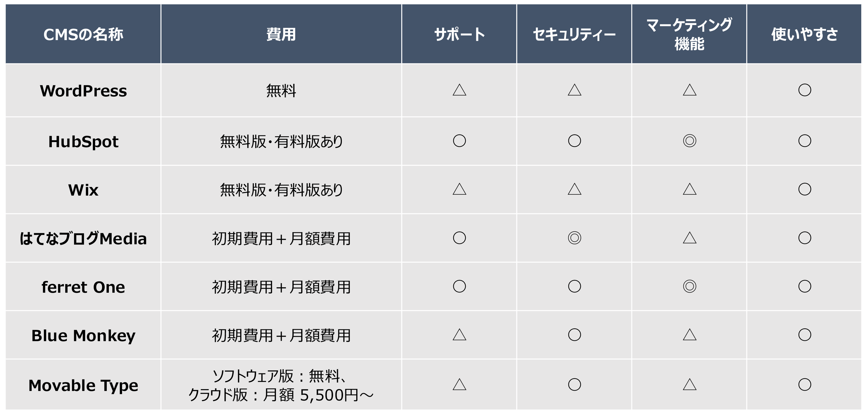Screen dimensions: 868x413
Task: Click the triangle in Movable Type's support column
Action: 459,384
